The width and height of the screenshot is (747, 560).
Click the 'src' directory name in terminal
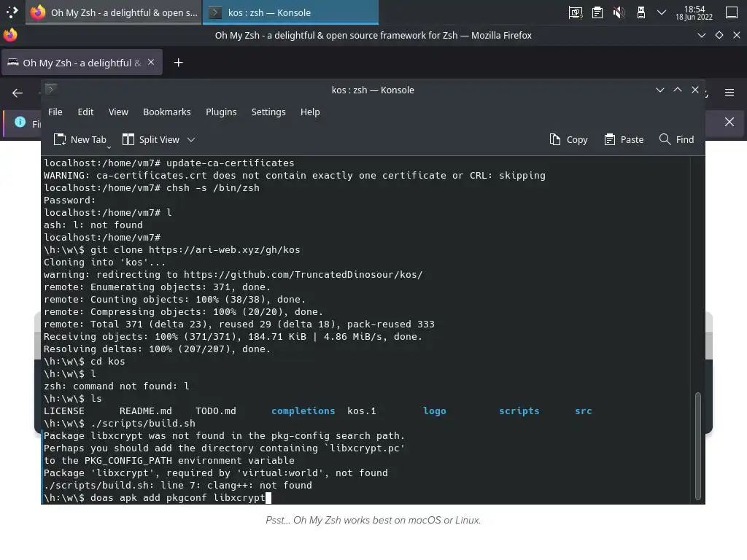[x=583, y=411]
